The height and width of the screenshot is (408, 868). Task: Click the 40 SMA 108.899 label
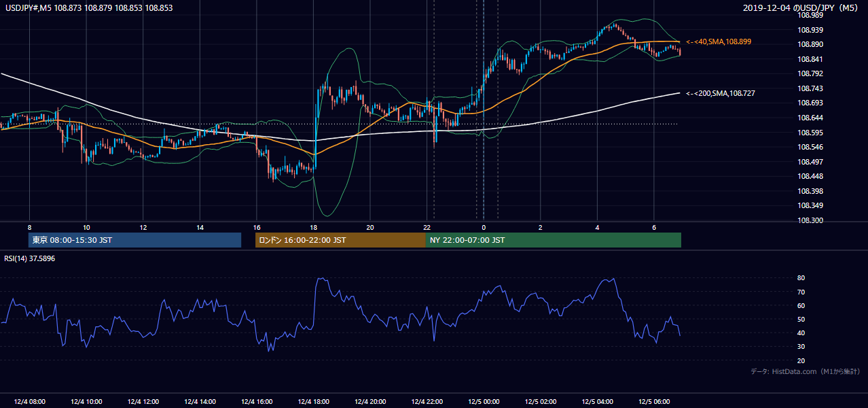(719, 42)
